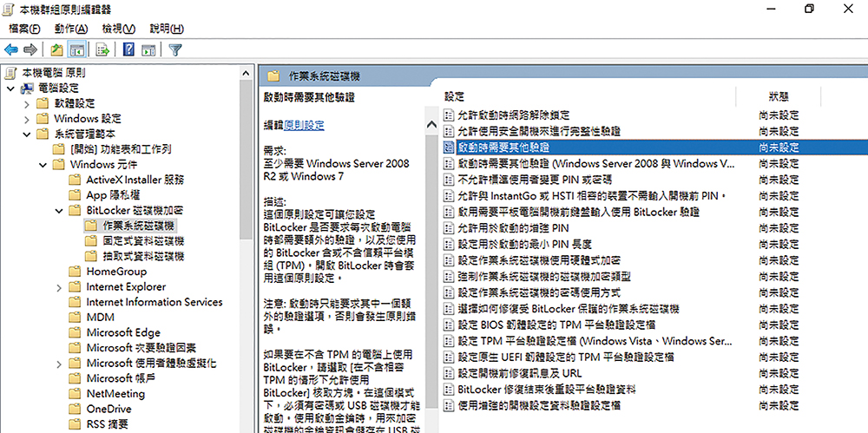Select policy 允許與 InstantGo 或 HSTI 相容的裝置

tap(592, 195)
